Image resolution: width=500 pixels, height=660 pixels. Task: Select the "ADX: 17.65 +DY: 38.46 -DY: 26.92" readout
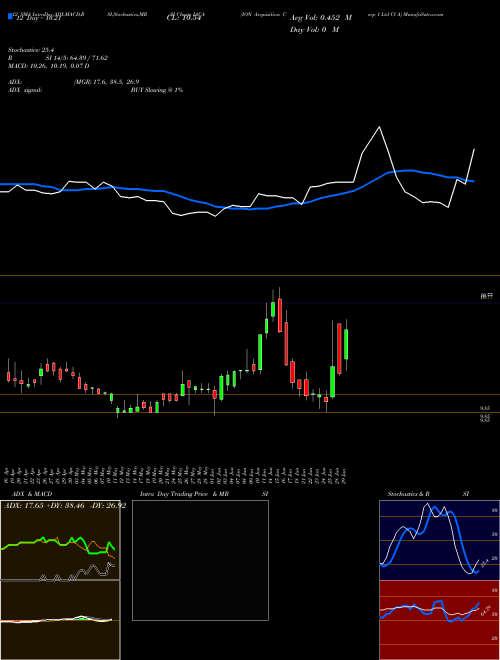coord(65,506)
